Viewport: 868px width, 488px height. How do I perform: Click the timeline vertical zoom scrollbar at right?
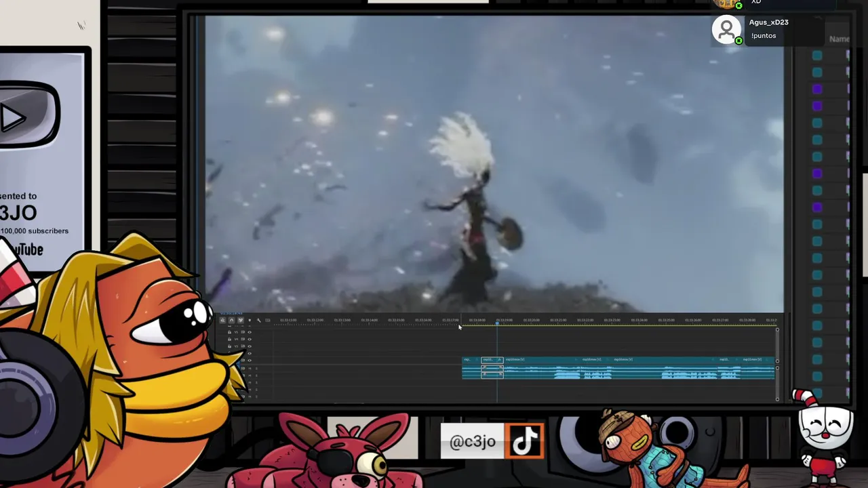click(x=777, y=345)
